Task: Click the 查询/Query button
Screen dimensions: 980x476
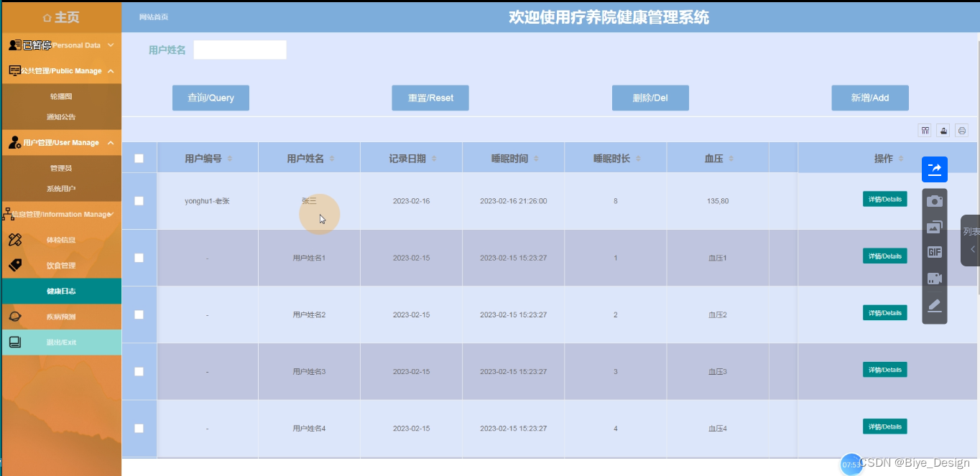Action: [x=211, y=98]
